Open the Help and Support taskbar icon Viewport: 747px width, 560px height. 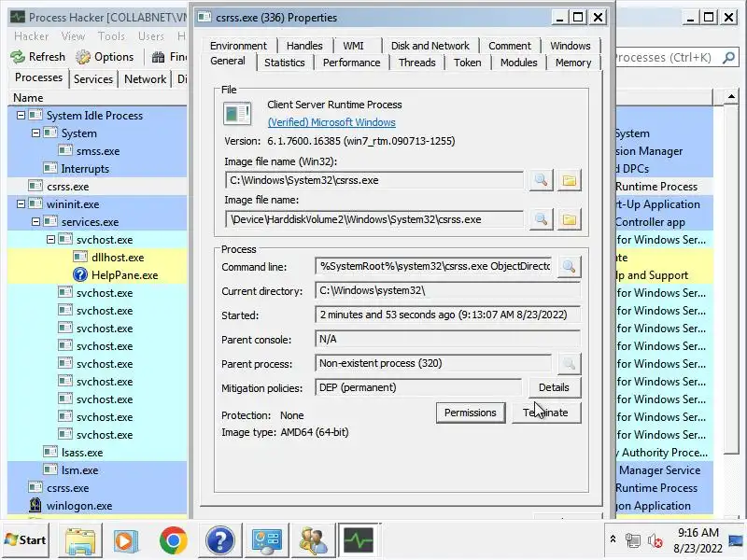220,540
